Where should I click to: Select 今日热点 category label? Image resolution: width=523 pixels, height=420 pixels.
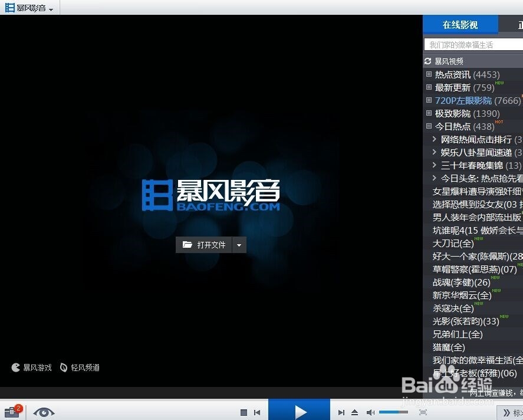pos(453,126)
